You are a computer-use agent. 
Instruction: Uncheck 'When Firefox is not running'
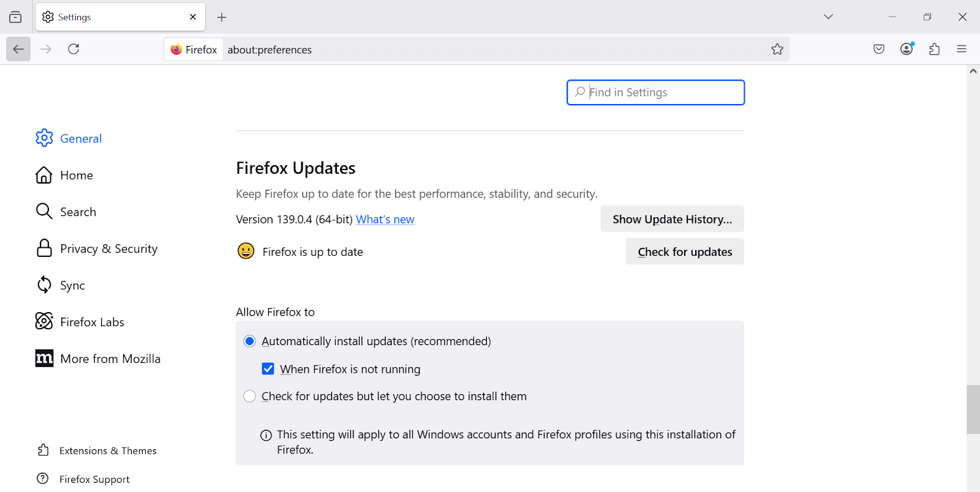[x=268, y=368]
